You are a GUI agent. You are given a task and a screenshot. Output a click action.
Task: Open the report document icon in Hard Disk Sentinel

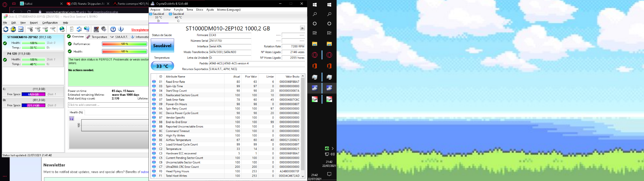pyautogui.click(x=72, y=29)
